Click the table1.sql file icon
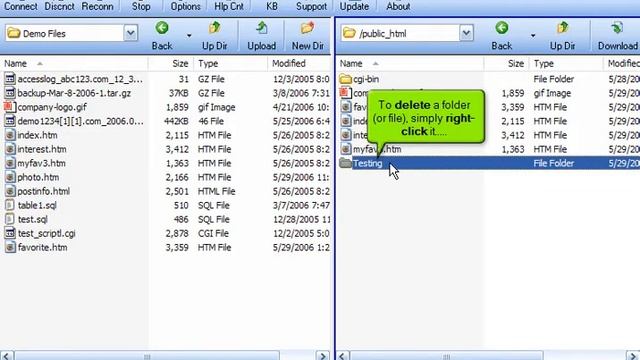The height and width of the screenshot is (360, 640). pyautogui.click(x=10, y=205)
